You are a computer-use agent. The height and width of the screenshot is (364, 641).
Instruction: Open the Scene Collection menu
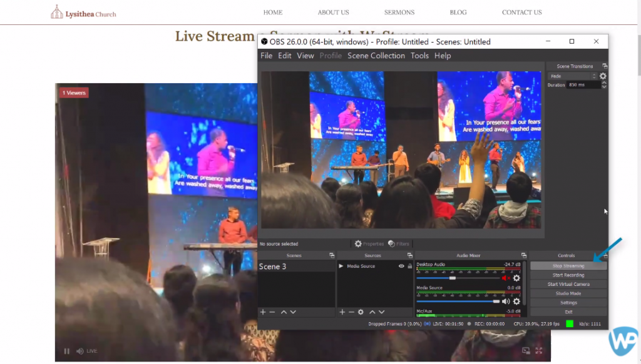point(376,56)
